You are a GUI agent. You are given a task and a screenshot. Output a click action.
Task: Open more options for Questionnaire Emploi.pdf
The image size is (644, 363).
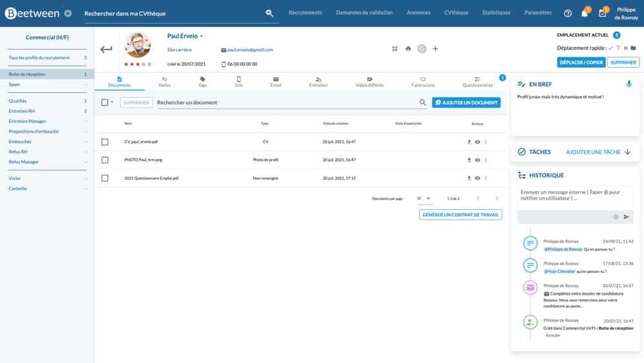point(486,178)
